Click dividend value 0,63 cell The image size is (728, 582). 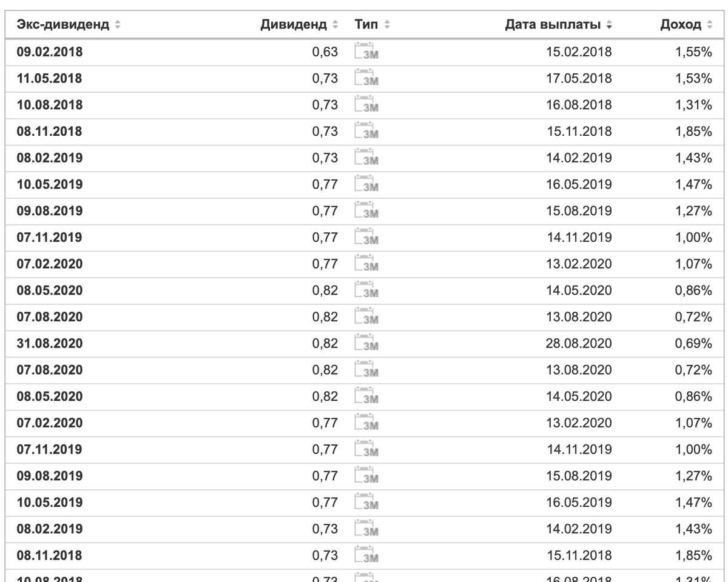point(325,52)
